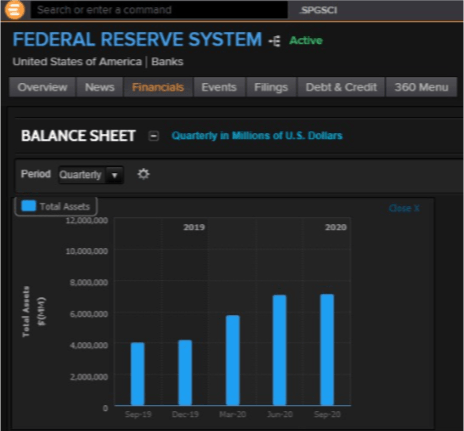Click the 12,000,000 axis value
This screenshot has width=464, height=431.
click(x=87, y=220)
